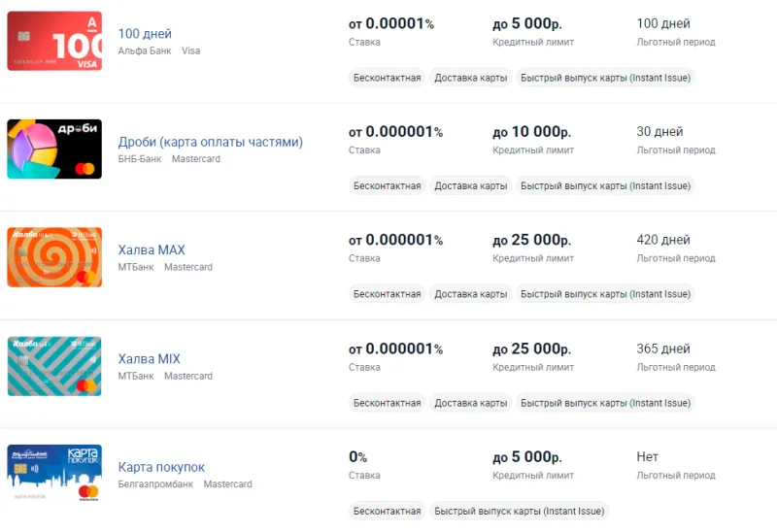Click Instant Issue tag on Халва MAX row

coord(605,294)
